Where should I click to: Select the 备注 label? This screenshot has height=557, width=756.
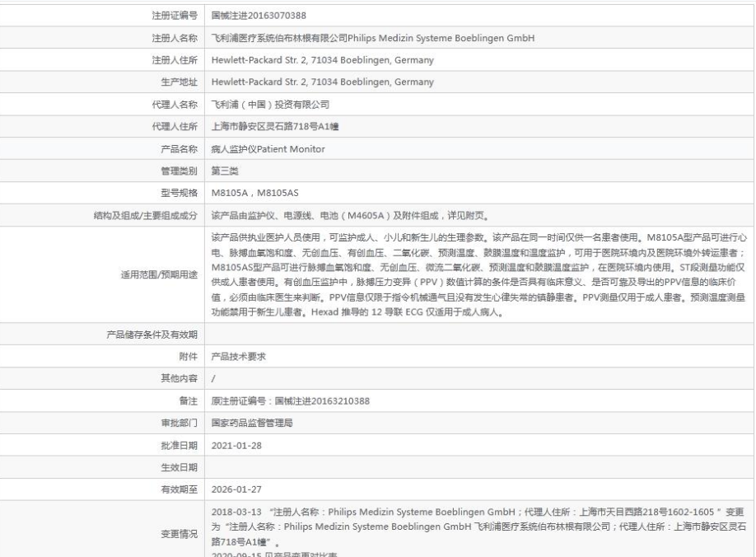point(188,400)
